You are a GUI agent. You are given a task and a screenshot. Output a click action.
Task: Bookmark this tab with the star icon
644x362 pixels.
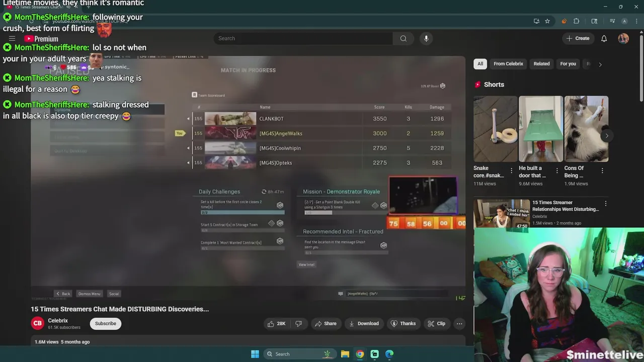[547, 21]
